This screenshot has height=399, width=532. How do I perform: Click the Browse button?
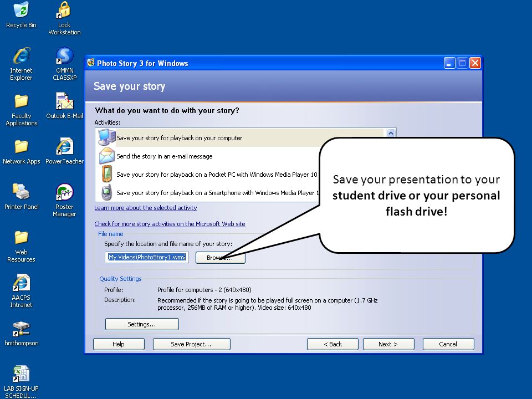(220, 258)
